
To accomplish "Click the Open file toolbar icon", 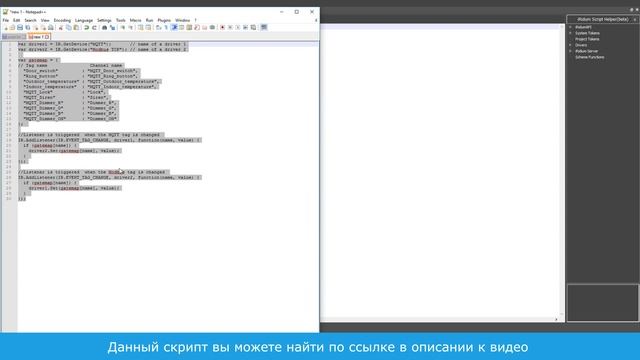I will [12, 27].
